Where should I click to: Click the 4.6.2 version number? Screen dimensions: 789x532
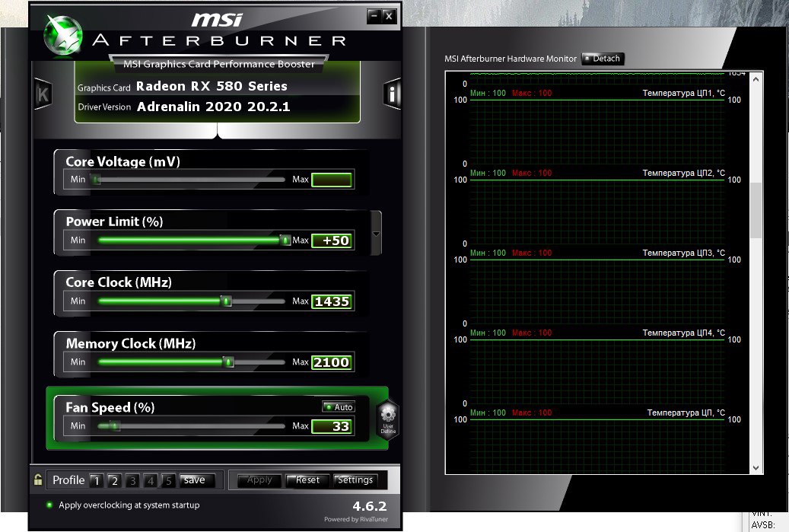coord(369,506)
